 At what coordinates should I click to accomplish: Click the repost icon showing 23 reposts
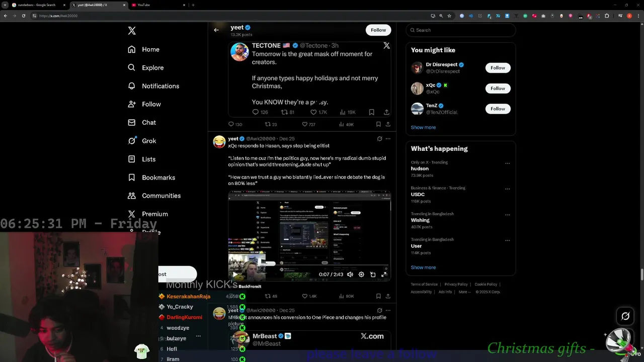[268, 124]
